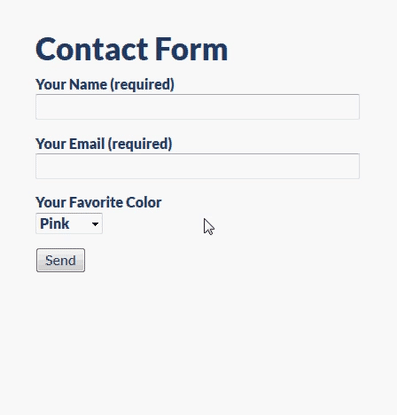
Task: Click the "Your Email (required)" label
Action: 104,144
